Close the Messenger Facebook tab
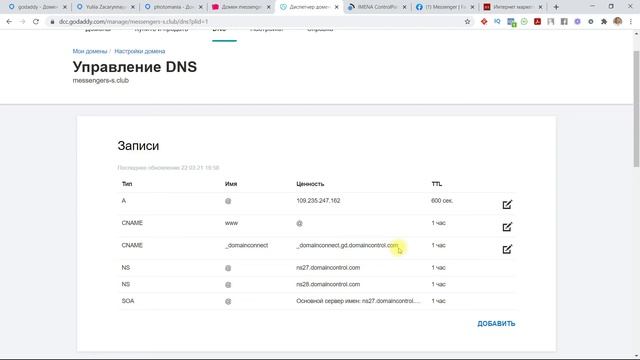Screen dimensions: 640x360 472,7
